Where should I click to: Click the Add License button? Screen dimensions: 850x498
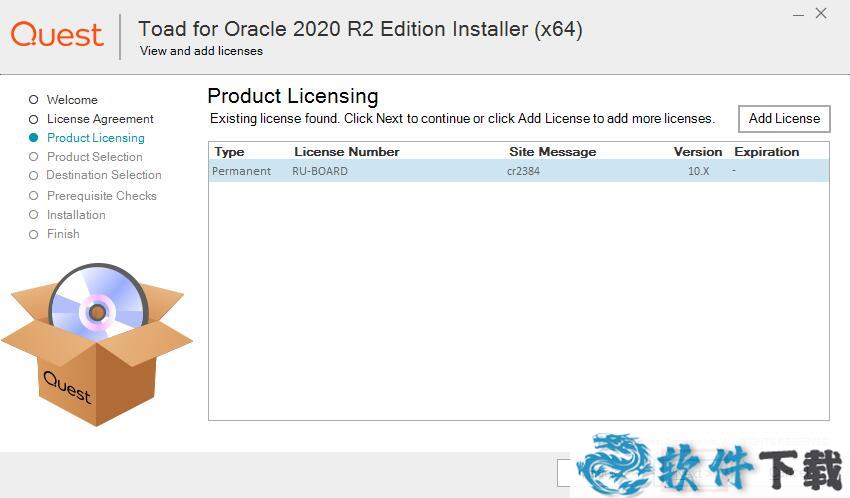coord(784,118)
